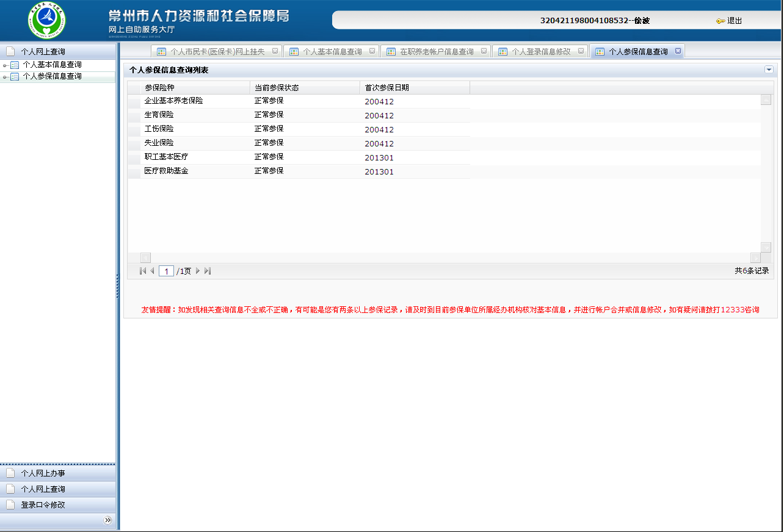The image size is (784, 532).
Task: Go to the next page of records
Action: (x=198, y=271)
